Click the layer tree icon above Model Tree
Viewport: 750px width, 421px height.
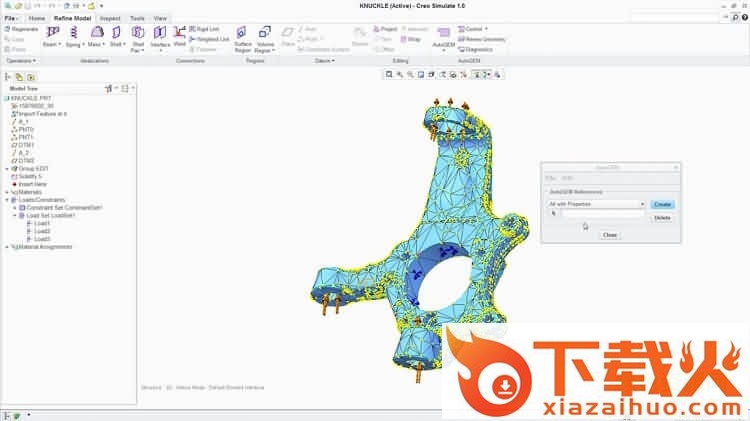point(19,77)
